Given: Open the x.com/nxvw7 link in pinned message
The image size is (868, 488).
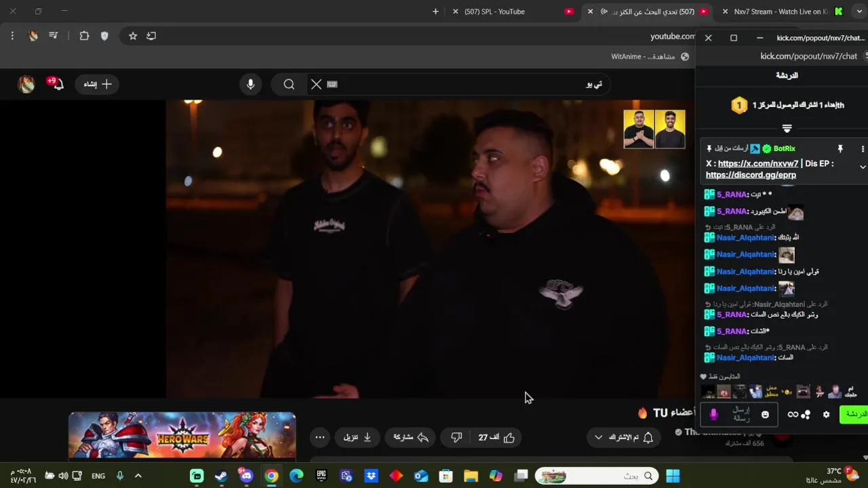Looking at the screenshot, I should point(758,163).
